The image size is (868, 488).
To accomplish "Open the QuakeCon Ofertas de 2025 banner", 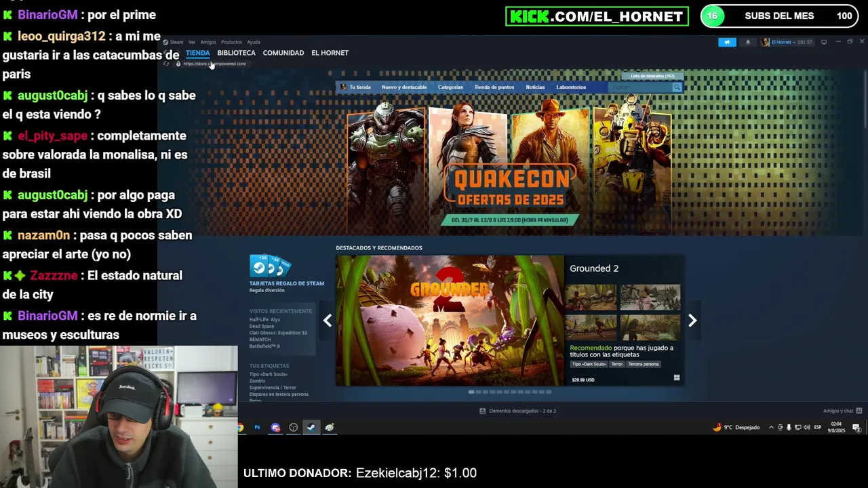I will 510,162.
